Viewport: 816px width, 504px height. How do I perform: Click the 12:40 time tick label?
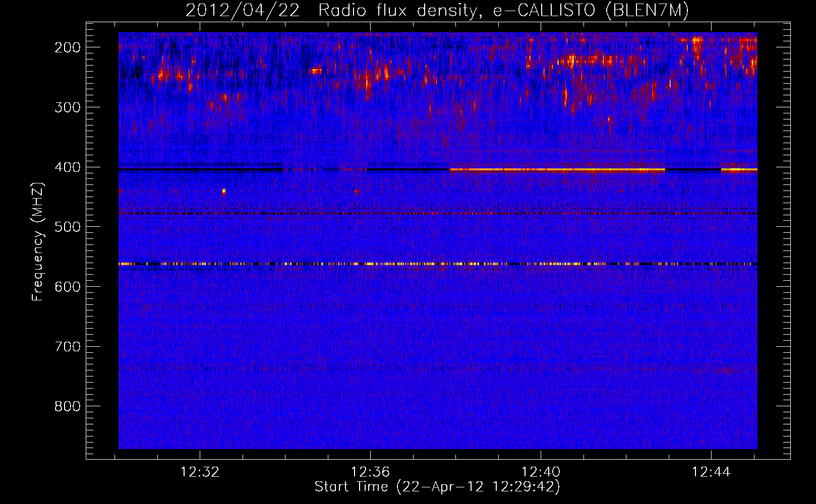pyautogui.click(x=541, y=472)
